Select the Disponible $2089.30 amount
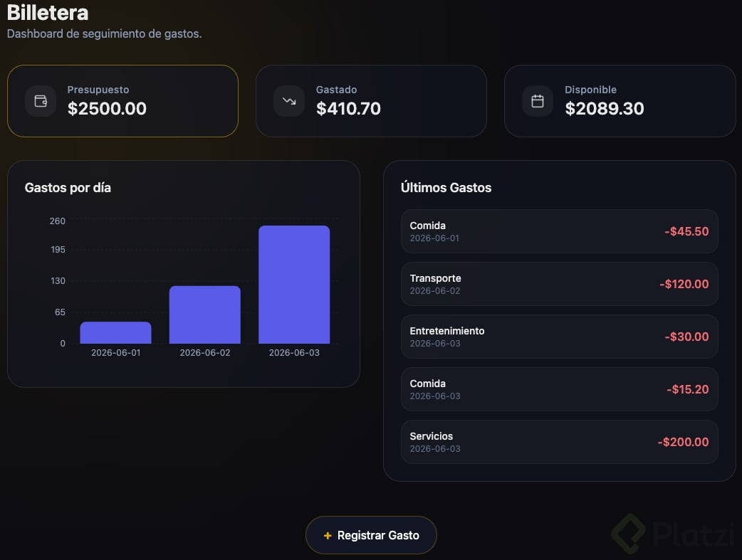The image size is (742, 560). coord(605,109)
